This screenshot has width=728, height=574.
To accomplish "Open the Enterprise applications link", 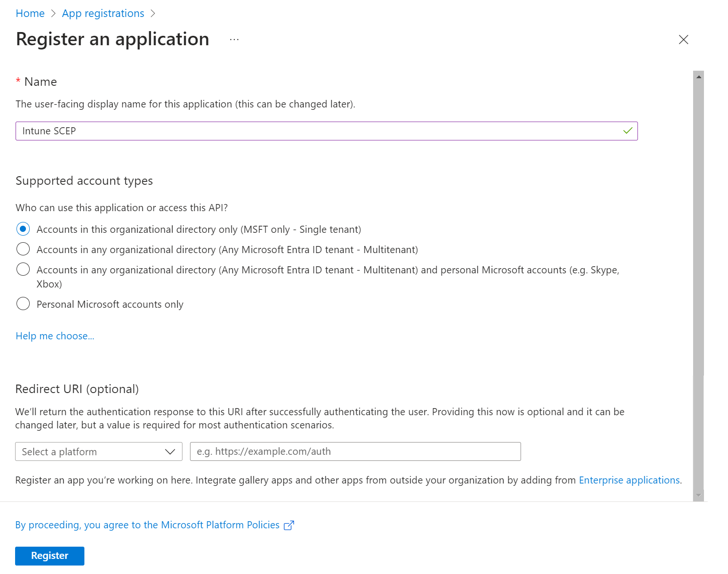I will coord(629,480).
